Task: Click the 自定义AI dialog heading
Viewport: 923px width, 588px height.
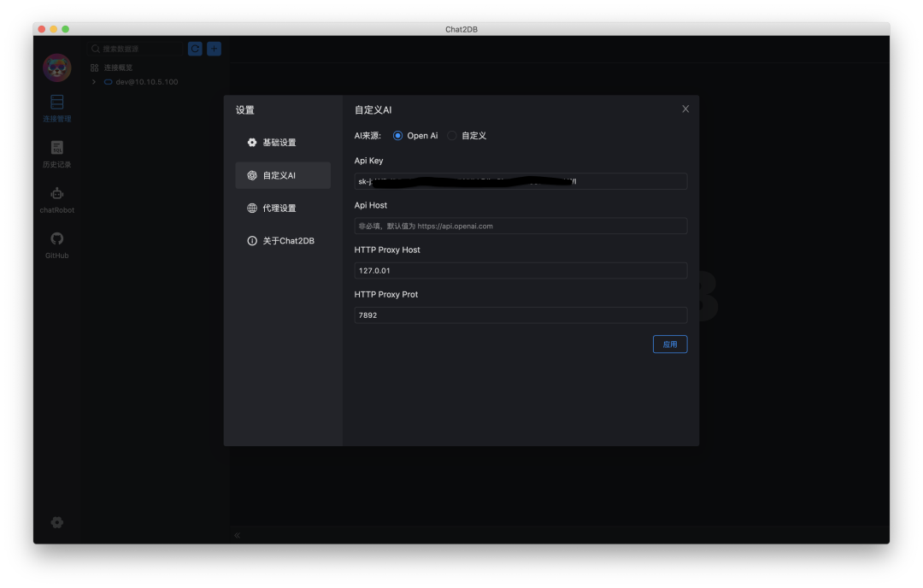Action: click(x=373, y=110)
